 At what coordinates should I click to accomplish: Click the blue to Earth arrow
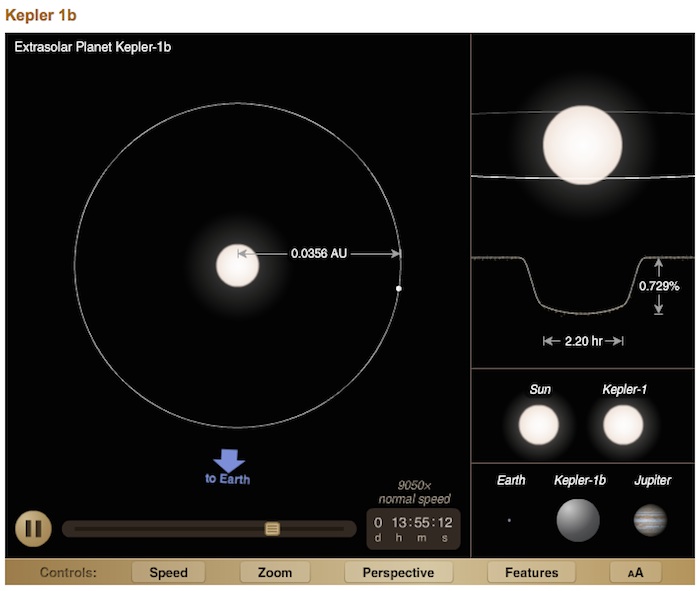[229, 461]
